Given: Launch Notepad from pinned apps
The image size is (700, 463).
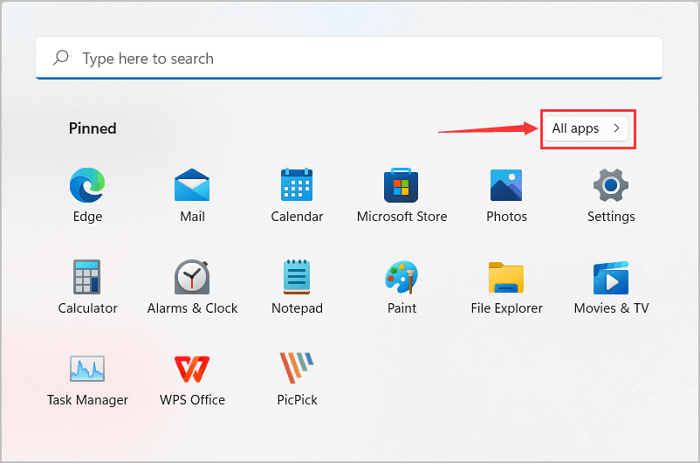Looking at the screenshot, I should tap(297, 277).
